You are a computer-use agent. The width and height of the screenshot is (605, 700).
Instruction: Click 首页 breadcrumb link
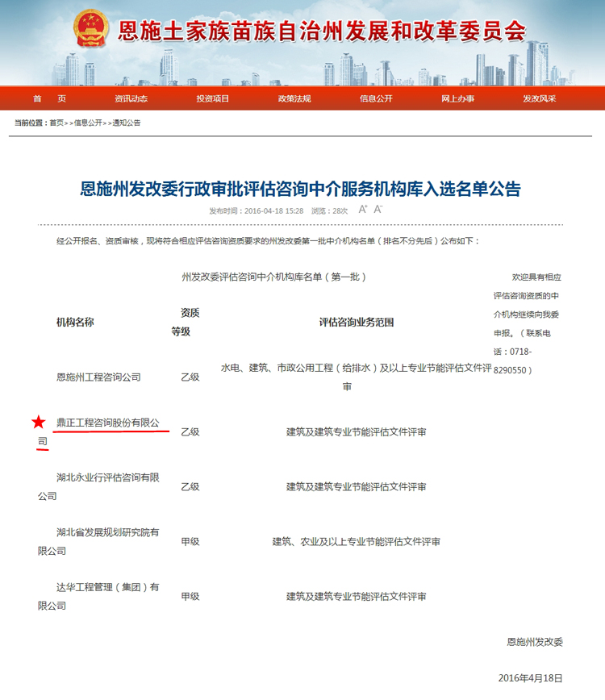(56, 123)
